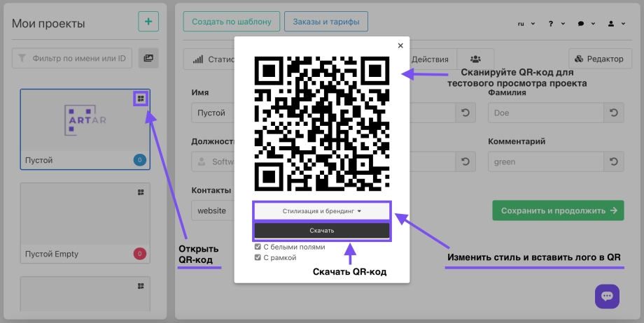Reset the Комментарий field with its undo icon
This screenshot has width=644, height=323.
(613, 162)
